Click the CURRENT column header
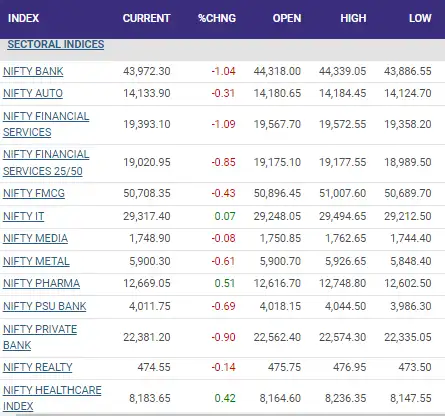445x416 pixels. coord(146,18)
